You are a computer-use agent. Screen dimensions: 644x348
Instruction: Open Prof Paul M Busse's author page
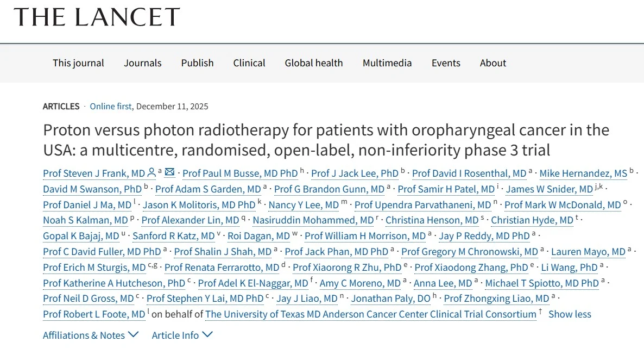[x=239, y=173]
